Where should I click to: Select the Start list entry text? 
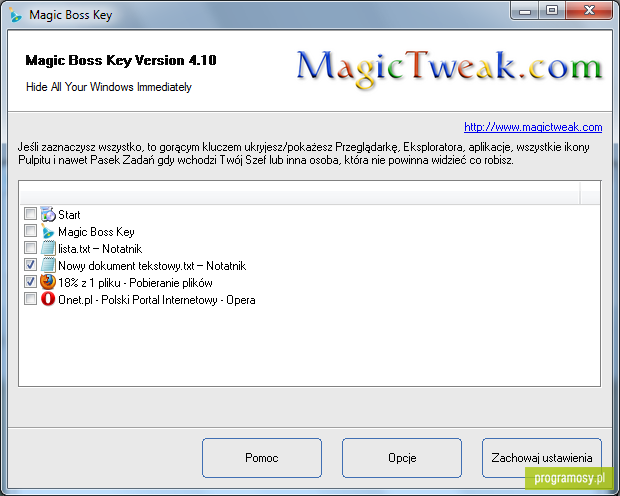click(x=69, y=215)
